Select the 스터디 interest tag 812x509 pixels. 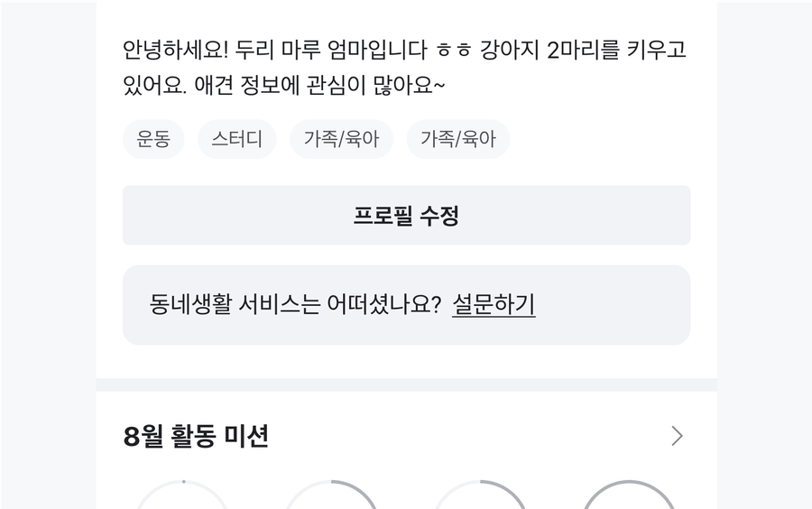tap(237, 139)
